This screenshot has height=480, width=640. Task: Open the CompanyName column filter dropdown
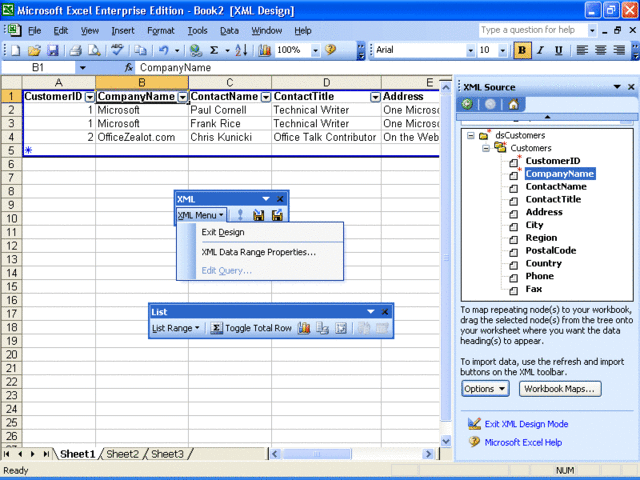[x=182, y=97]
